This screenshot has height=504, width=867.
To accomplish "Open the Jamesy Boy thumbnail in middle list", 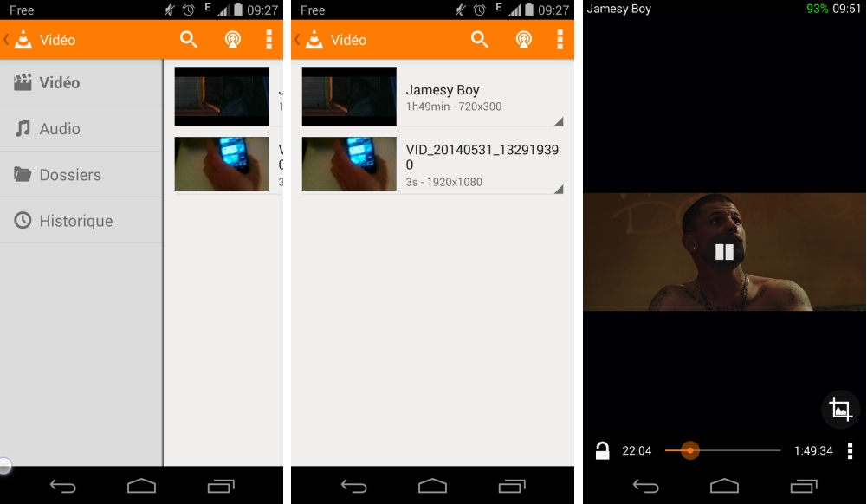I will (349, 97).
